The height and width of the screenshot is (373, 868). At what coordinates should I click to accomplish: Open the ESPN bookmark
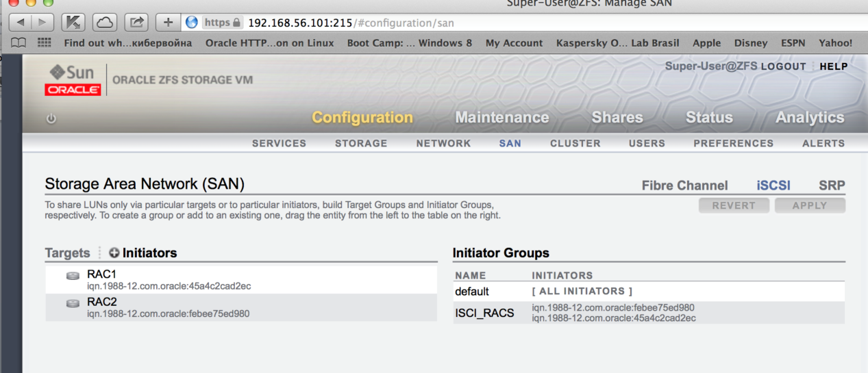pos(793,42)
